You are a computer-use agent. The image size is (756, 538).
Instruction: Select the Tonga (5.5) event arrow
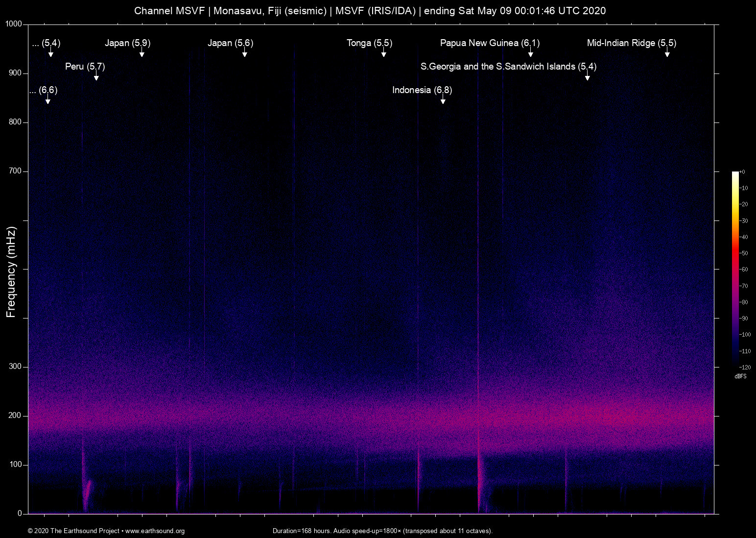(x=383, y=54)
